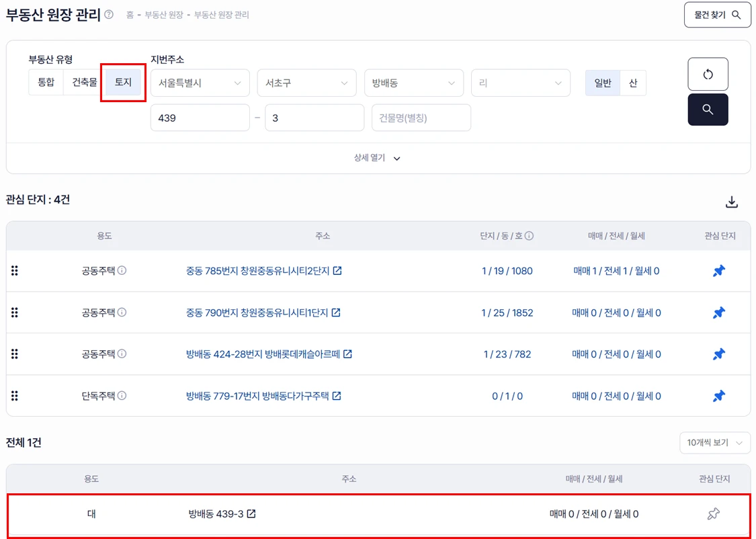Pin 방배동 439-3 as 관심 단지
Viewport: 756px width, 539px height.
pyautogui.click(x=714, y=514)
